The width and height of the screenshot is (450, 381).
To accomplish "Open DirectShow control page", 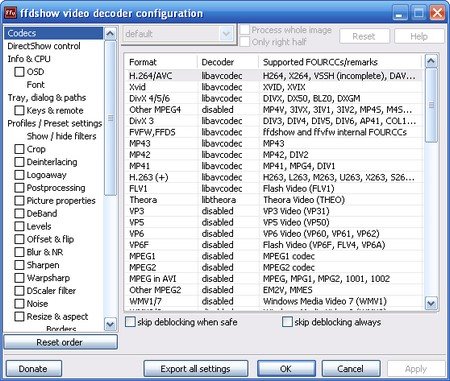I will (44, 46).
